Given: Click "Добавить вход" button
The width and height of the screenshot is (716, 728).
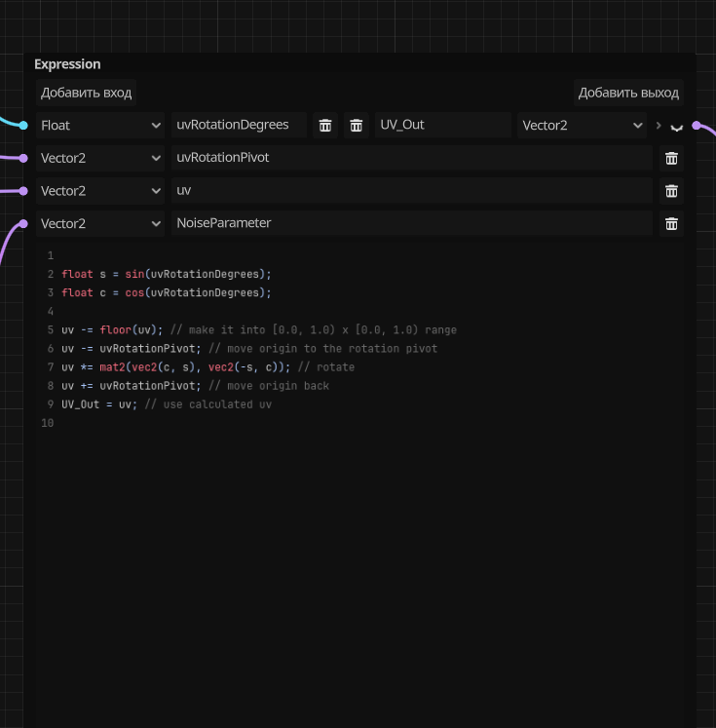Looking at the screenshot, I should 86,93.
